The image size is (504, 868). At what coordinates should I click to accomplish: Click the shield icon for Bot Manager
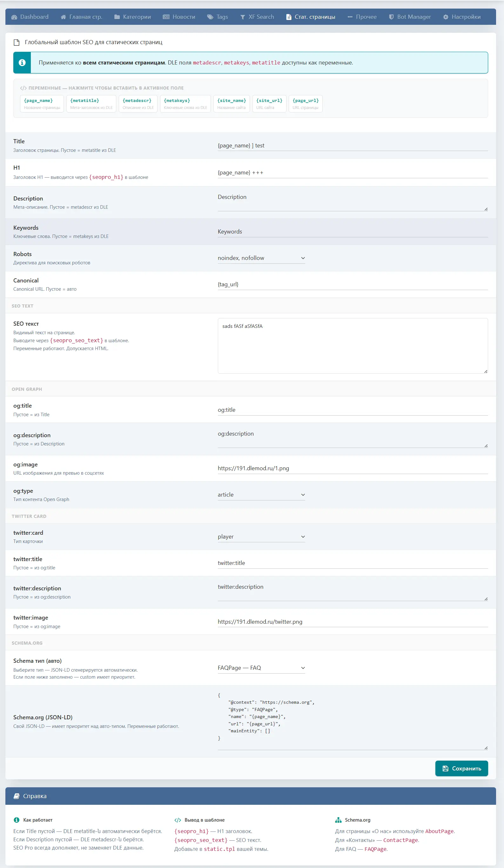pos(391,17)
